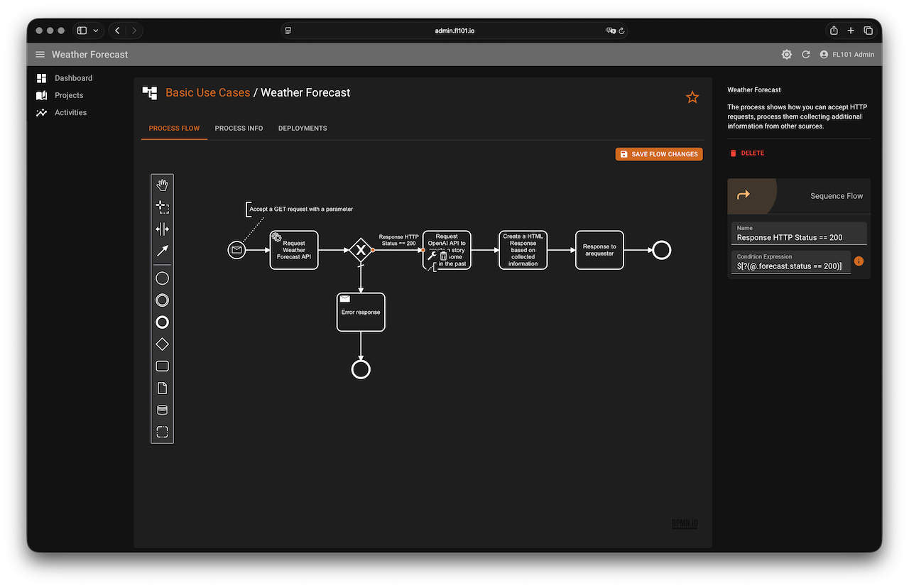Select the Error response task node
Image resolution: width=909 pixels, height=588 pixels.
point(361,312)
